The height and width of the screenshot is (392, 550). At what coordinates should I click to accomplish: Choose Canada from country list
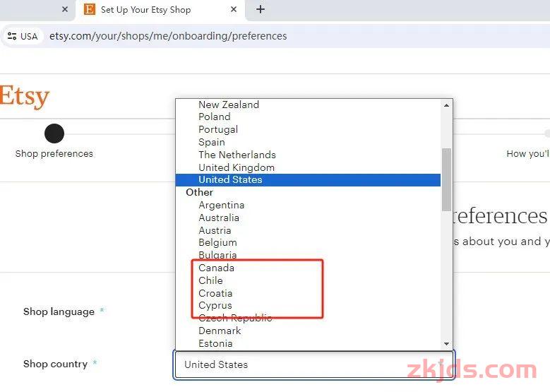pos(308,268)
